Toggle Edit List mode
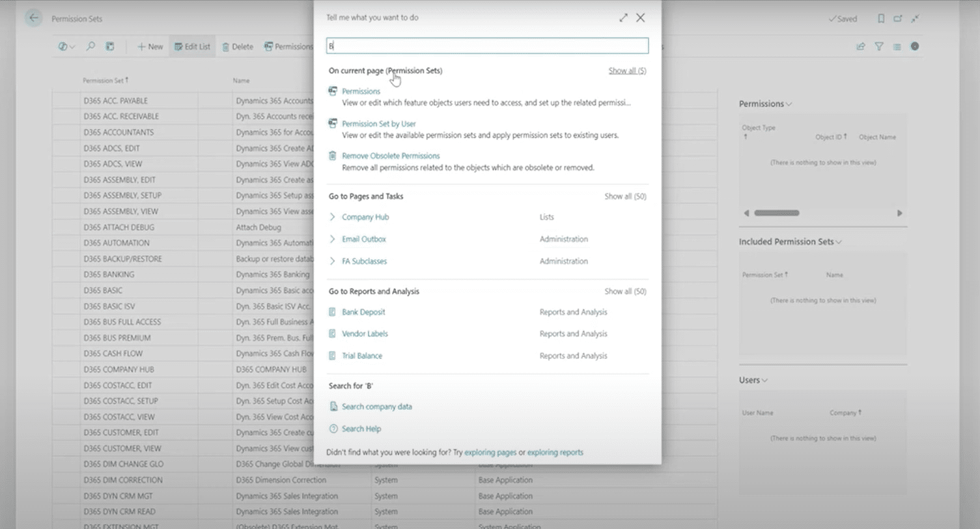Viewport: 980px width, 529px height. (x=191, y=47)
